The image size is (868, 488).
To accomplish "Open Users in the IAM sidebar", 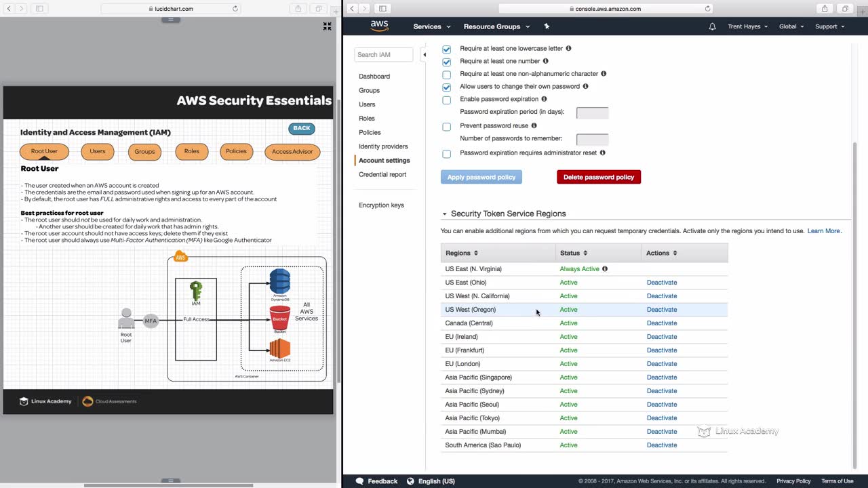I will 367,104.
